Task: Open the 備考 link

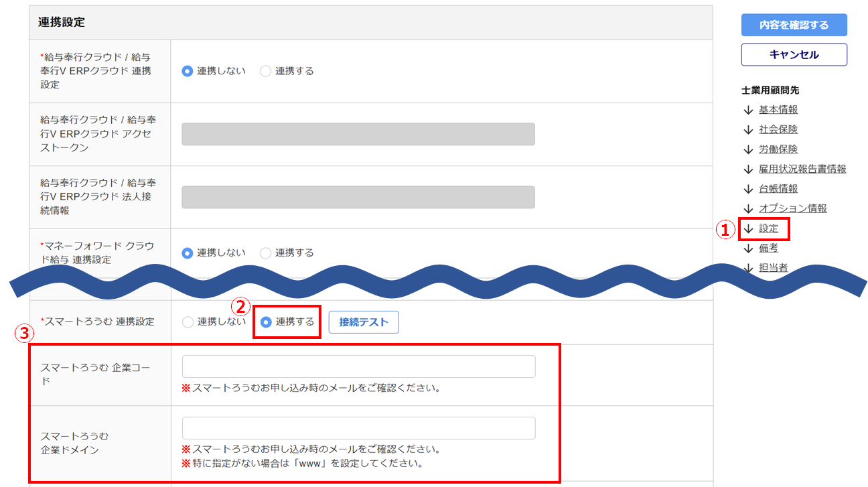Action: [769, 248]
